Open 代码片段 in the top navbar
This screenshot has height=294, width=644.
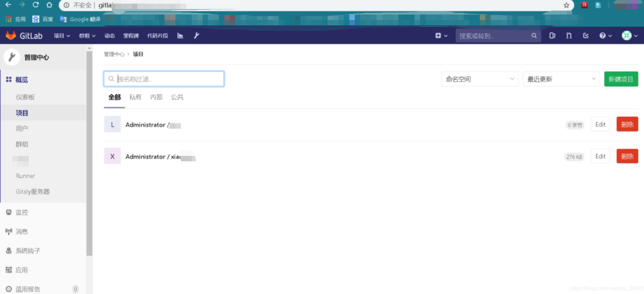158,36
